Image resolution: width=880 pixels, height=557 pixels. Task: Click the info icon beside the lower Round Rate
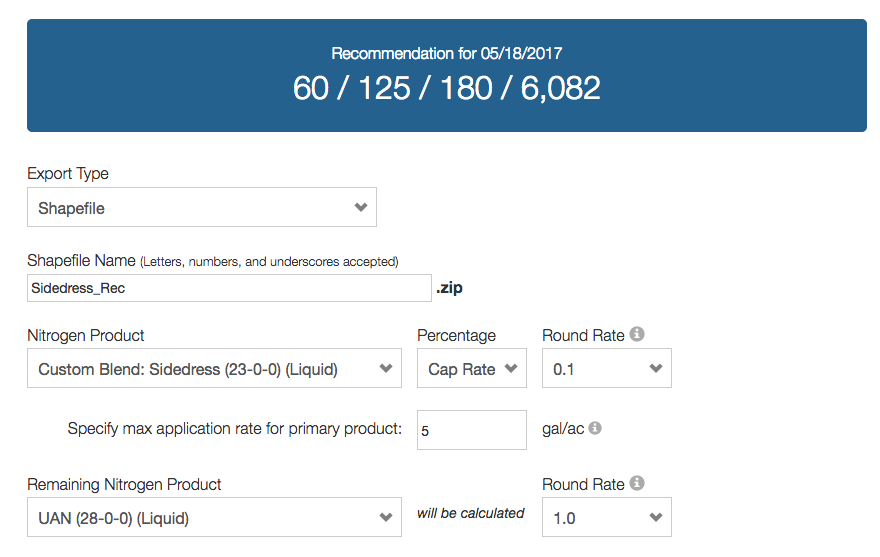[637, 484]
